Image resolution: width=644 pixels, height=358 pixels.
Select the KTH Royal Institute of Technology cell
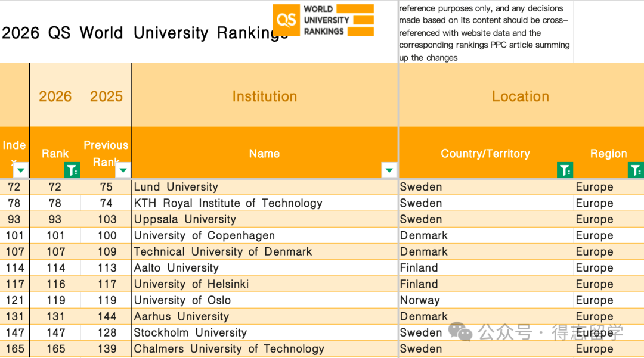tap(228, 203)
